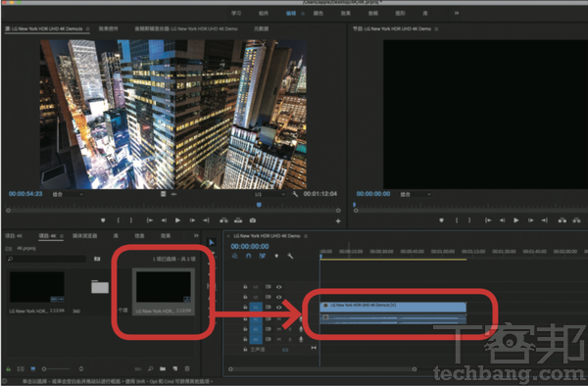Screen dimensions: 588x386
Task: Click the Project panel trash Clear icon
Action: pyautogui.click(x=187, y=369)
